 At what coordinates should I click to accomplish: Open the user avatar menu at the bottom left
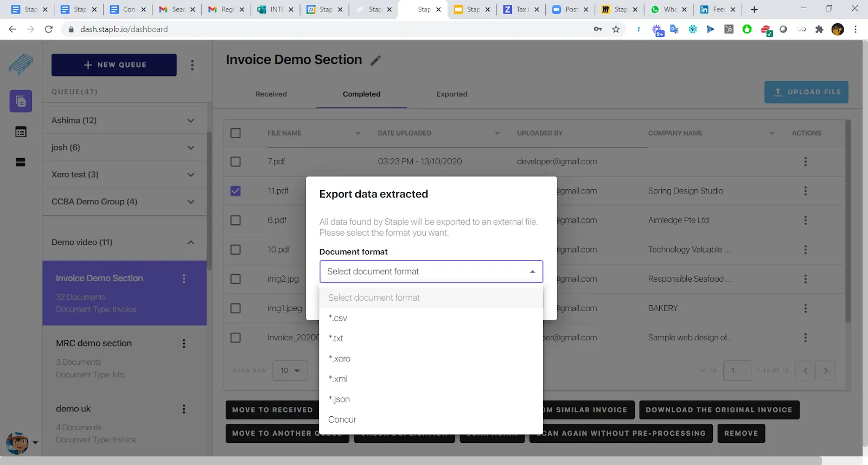(21, 443)
